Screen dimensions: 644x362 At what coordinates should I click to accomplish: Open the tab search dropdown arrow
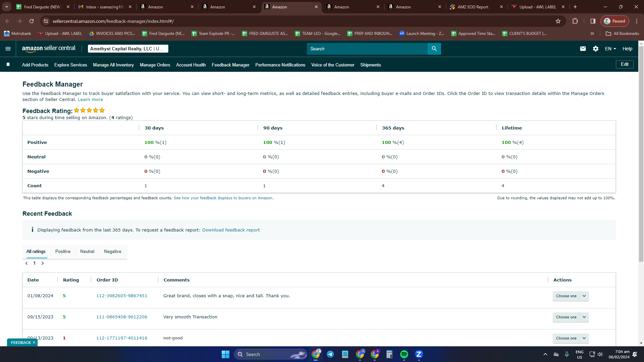click(7, 7)
